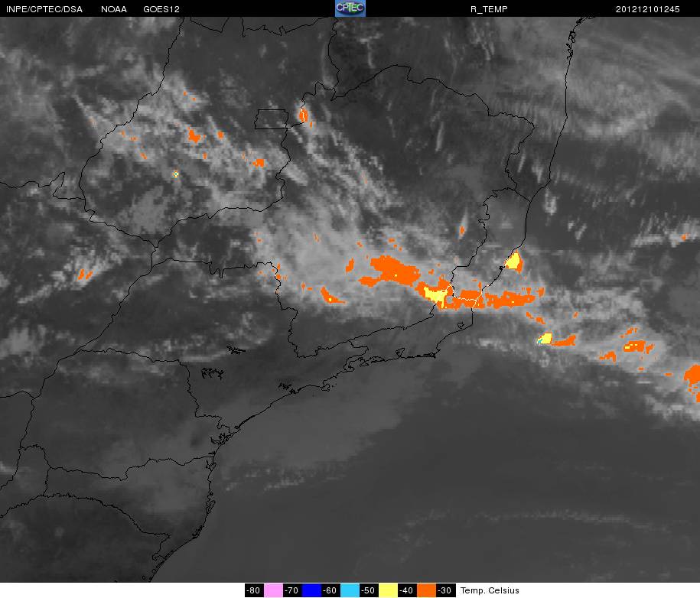Click the -50 legend value
Screen dimensions: 700x598
(370, 590)
